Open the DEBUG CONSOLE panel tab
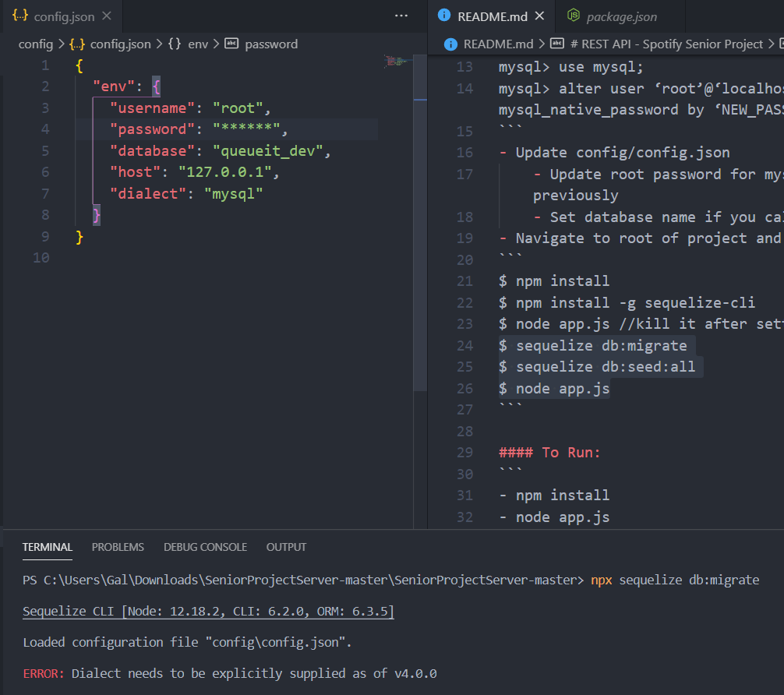The image size is (784, 695). 205,547
